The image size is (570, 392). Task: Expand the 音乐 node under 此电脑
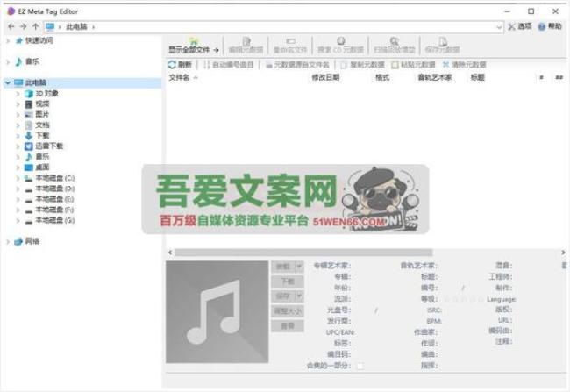(18, 157)
